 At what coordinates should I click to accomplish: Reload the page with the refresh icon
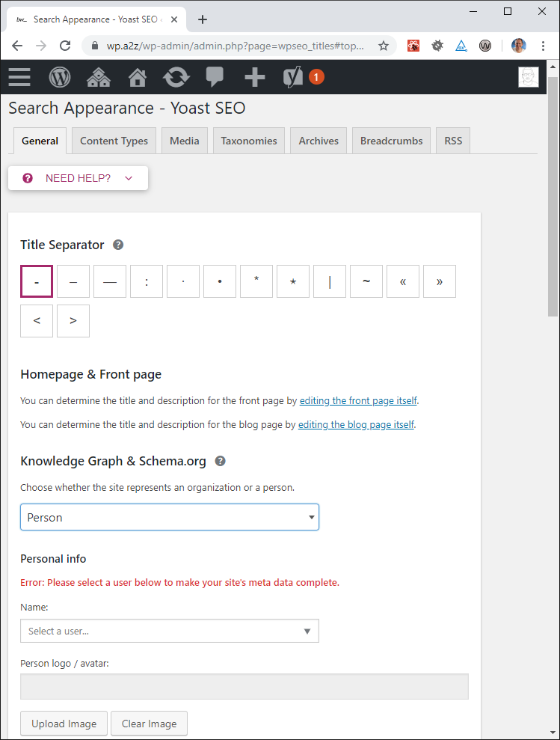coord(65,46)
